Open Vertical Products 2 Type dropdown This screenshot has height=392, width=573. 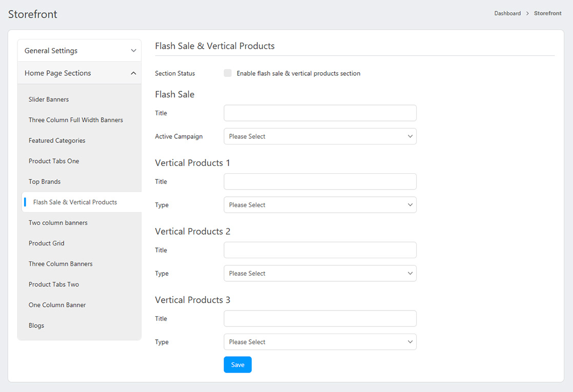pos(320,274)
